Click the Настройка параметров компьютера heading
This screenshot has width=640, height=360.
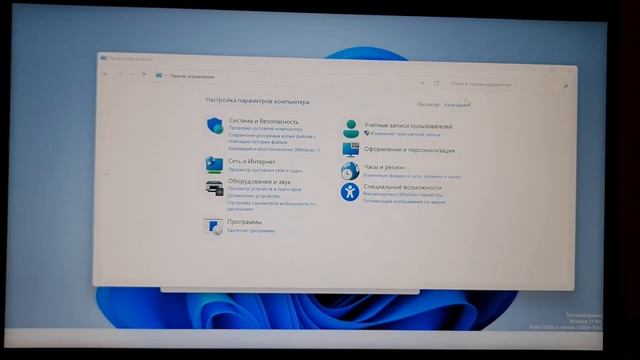click(x=258, y=101)
